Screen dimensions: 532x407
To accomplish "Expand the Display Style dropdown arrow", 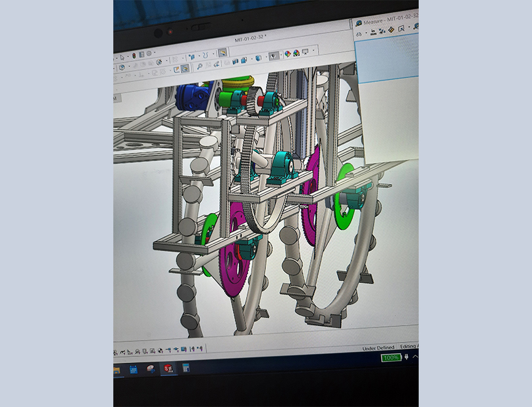I will pos(265,57).
